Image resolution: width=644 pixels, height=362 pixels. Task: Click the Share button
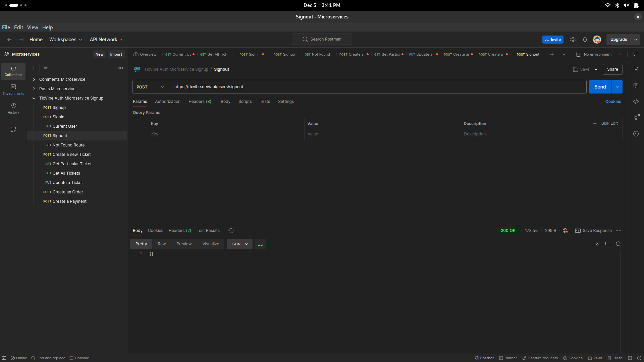click(x=612, y=69)
